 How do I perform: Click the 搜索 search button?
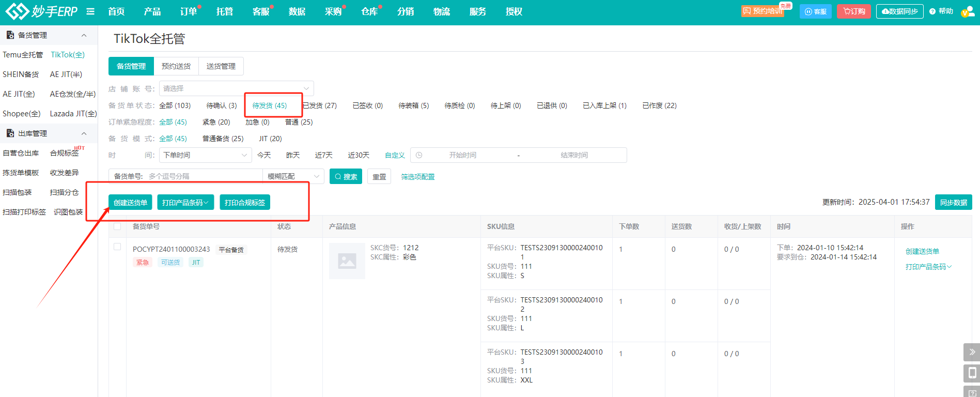pyautogui.click(x=346, y=176)
